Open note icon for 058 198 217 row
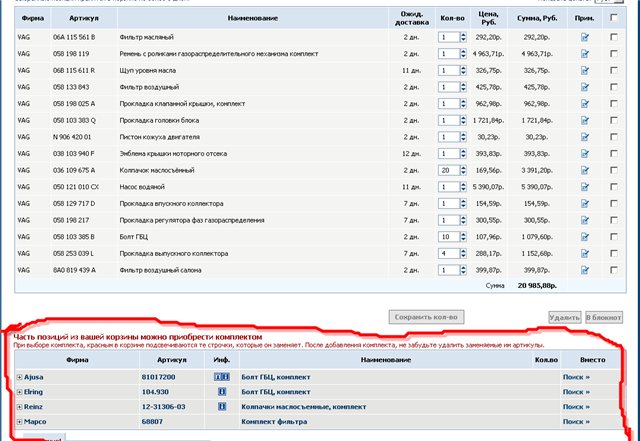This screenshot has width=640, height=441. coord(585,220)
